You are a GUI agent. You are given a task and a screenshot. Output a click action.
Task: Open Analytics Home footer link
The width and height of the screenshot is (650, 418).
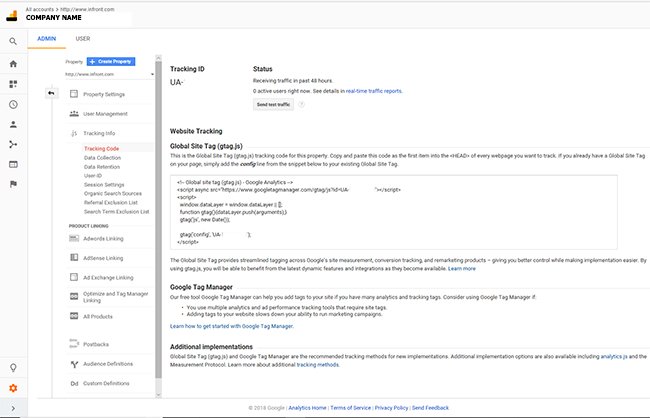[x=307, y=408]
